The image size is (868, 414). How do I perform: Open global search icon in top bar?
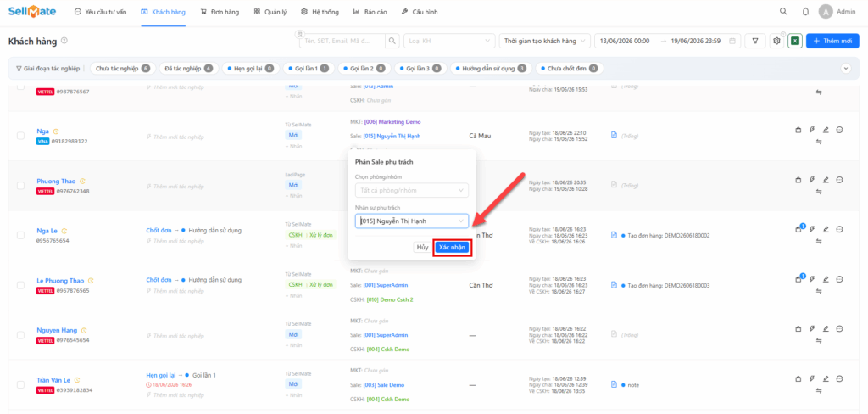782,11
